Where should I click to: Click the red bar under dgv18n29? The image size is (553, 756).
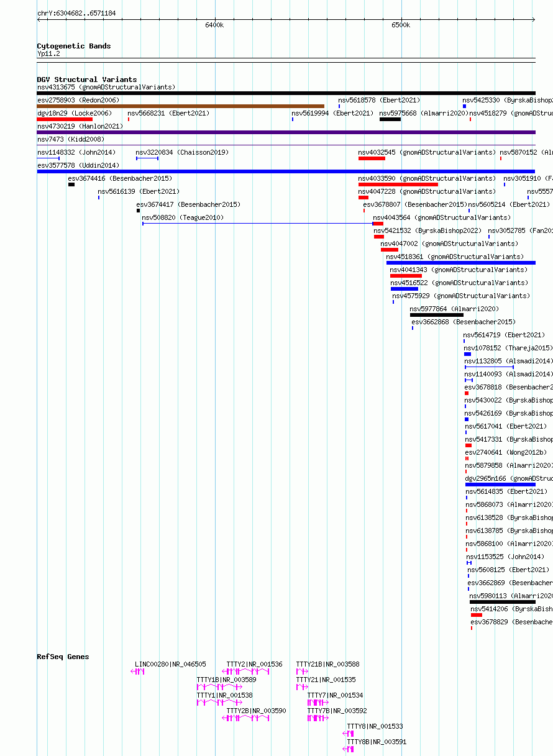(65, 119)
